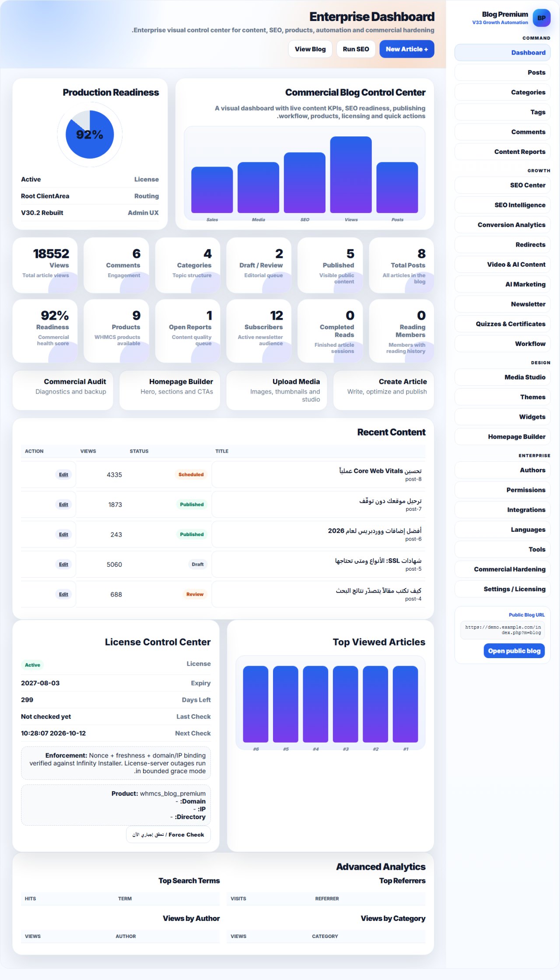560x980 pixels.
Task: Open SEO Center section
Action: (502, 185)
